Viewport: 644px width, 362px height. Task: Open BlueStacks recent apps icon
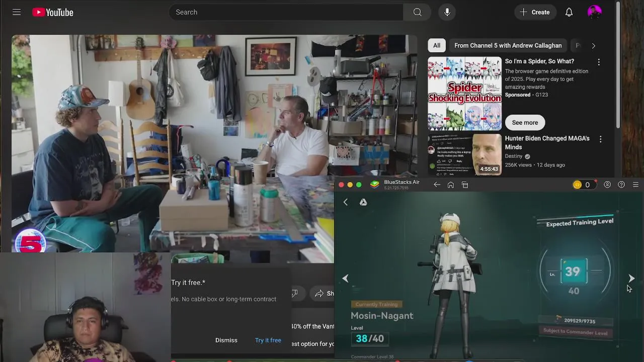(465, 185)
